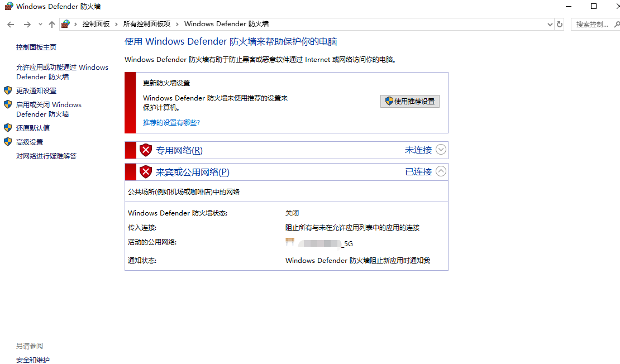
Task: Click the up arrow to go to parent folder
Action: (x=51, y=24)
